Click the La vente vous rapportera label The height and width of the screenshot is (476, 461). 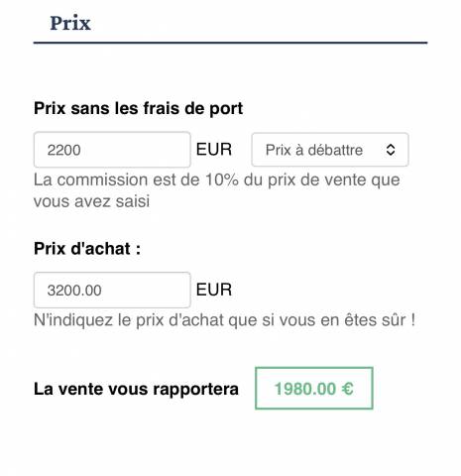[x=136, y=389]
